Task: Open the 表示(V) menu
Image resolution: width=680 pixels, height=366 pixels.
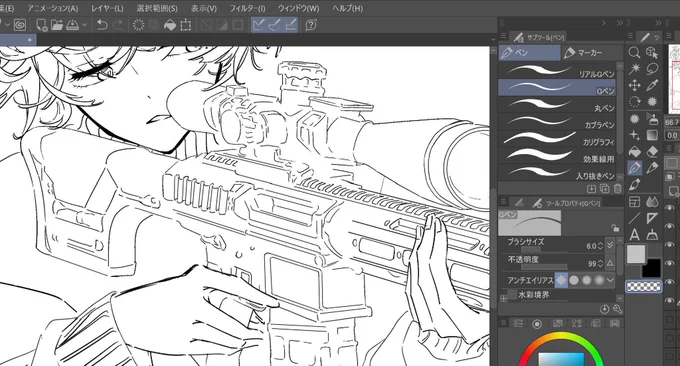Action: 204,8
